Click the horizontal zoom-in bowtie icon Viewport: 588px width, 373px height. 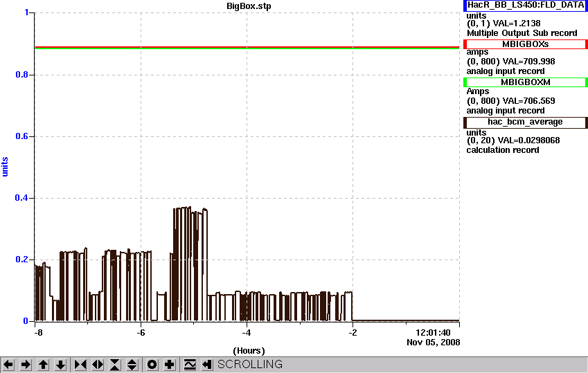[80, 365]
